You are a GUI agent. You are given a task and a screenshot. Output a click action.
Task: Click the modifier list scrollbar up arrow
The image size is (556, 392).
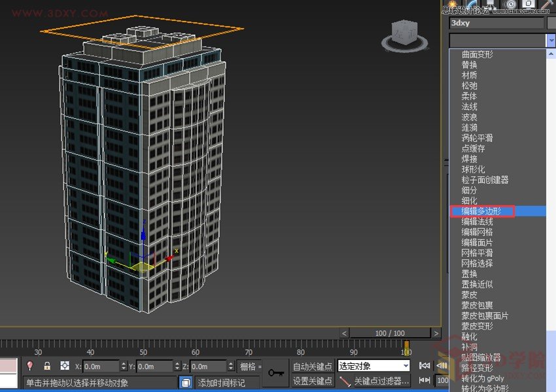tap(551, 54)
